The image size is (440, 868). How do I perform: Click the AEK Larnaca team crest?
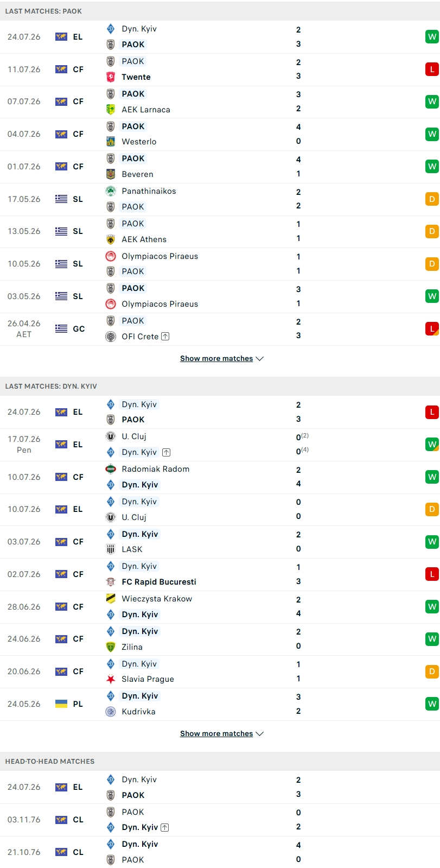tap(111, 110)
